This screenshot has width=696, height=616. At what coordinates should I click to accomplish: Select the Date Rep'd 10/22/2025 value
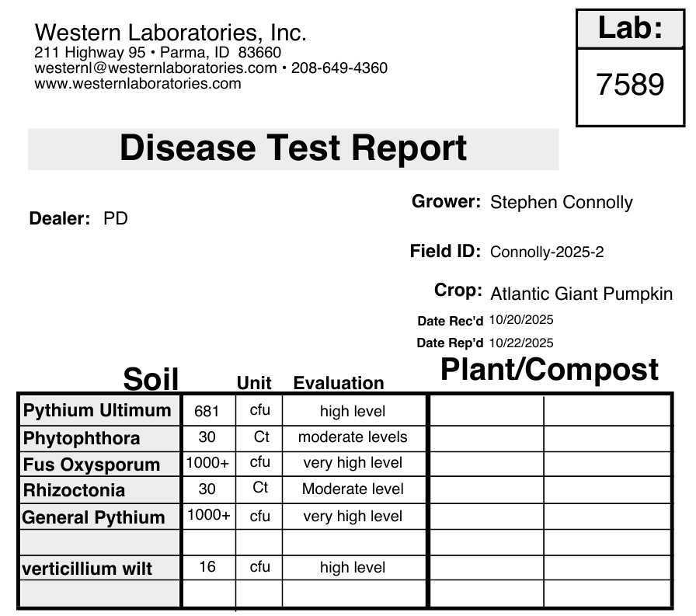(521, 343)
